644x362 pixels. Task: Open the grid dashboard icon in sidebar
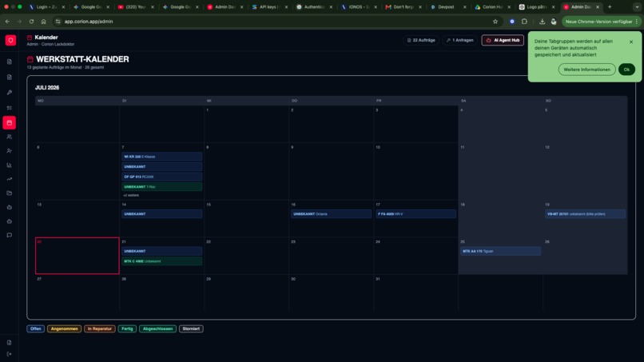[x=10, y=108]
